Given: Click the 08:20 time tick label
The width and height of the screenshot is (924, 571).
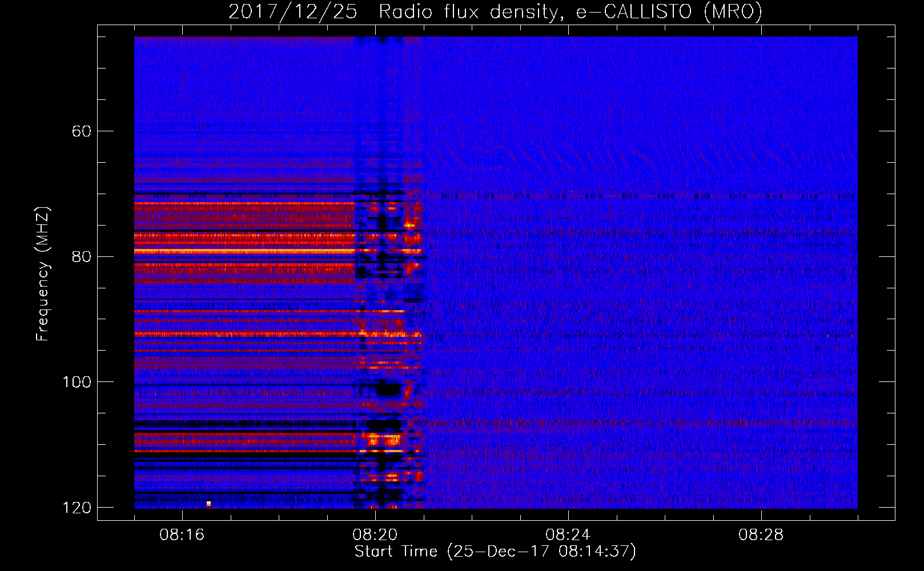Looking at the screenshot, I should click(375, 535).
